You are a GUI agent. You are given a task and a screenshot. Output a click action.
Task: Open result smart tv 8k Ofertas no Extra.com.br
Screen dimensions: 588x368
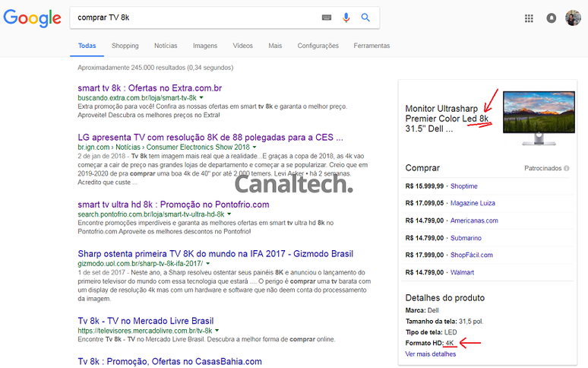point(150,88)
